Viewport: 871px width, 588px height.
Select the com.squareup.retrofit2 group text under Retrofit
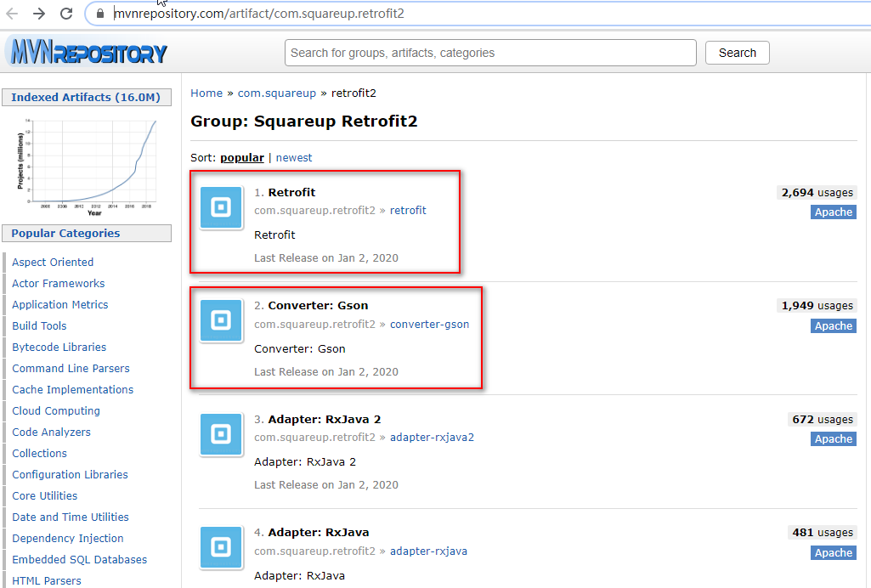click(x=315, y=211)
